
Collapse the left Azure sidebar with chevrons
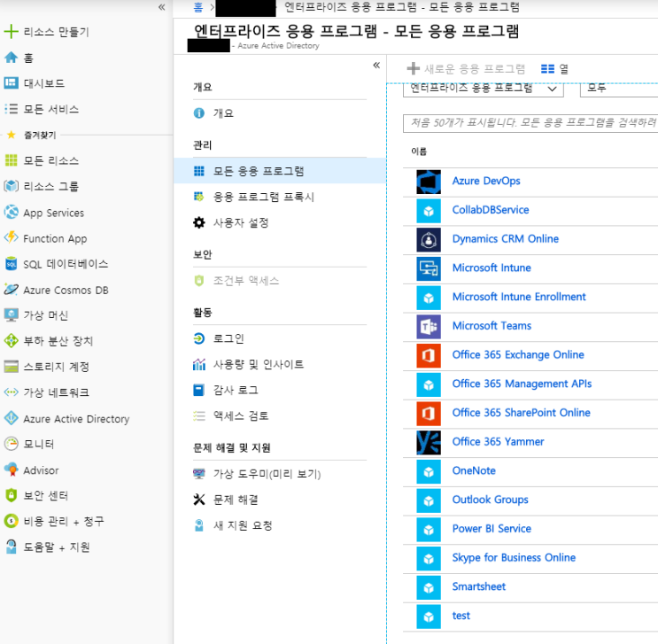pyautogui.click(x=161, y=7)
